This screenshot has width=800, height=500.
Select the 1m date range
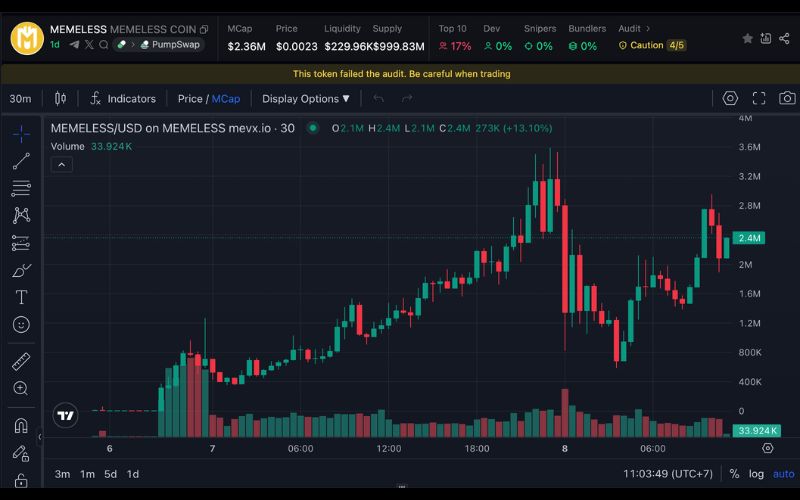pyautogui.click(x=87, y=474)
